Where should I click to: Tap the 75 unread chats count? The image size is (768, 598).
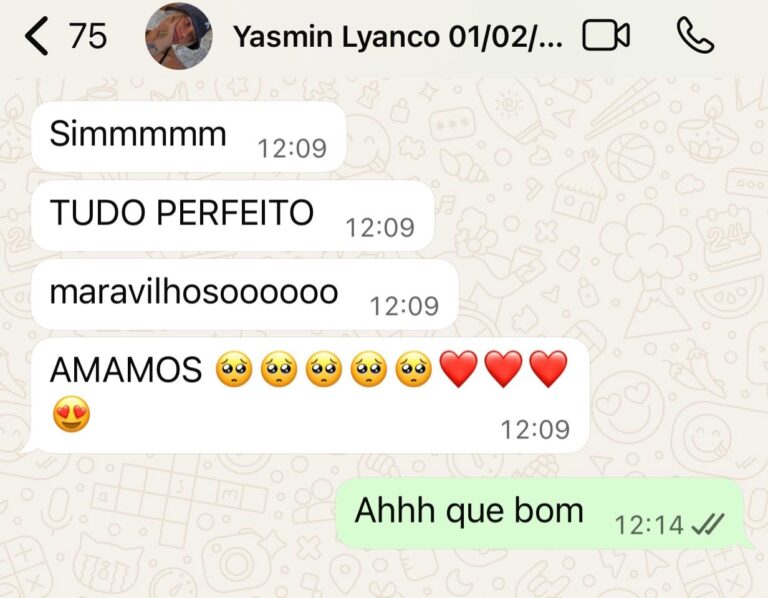[x=88, y=36]
